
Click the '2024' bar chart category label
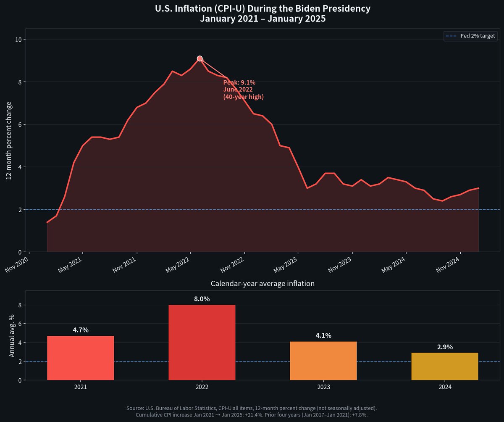(445, 387)
